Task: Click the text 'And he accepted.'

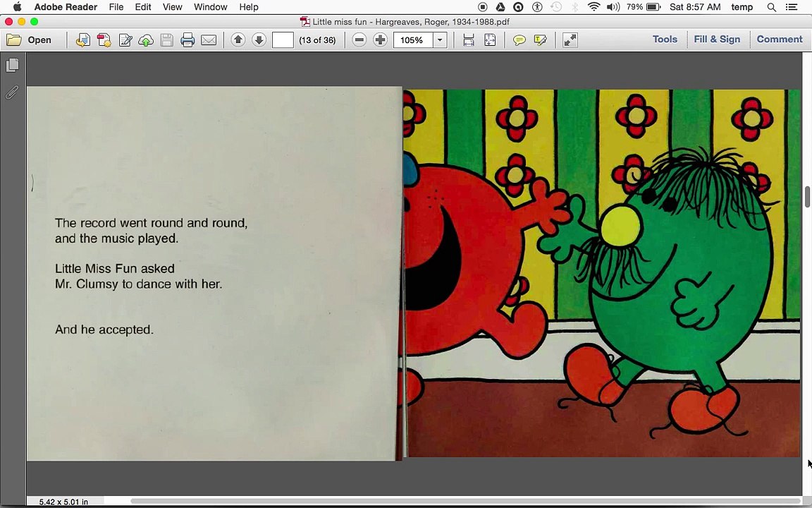Action: click(104, 329)
